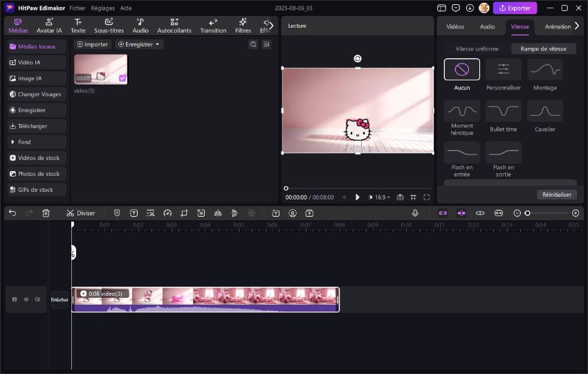Open the Filtres panel
The height and width of the screenshot is (374, 588).
coord(243,26)
